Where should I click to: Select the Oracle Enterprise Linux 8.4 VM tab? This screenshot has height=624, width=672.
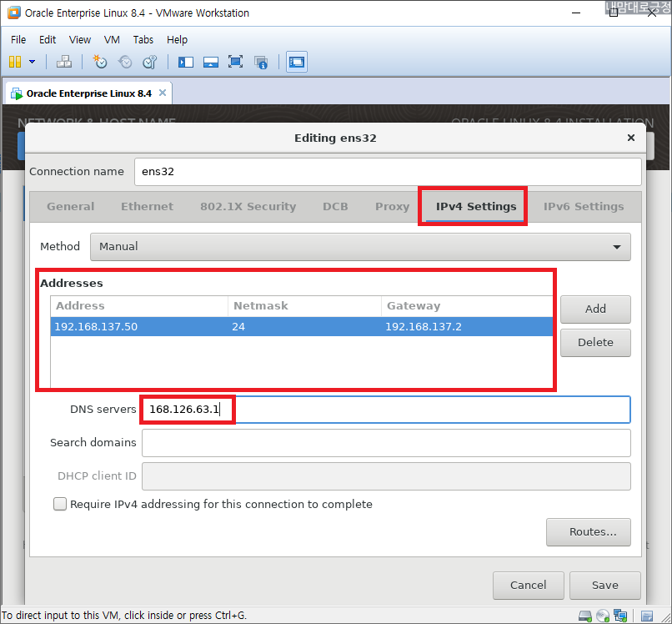pos(88,93)
